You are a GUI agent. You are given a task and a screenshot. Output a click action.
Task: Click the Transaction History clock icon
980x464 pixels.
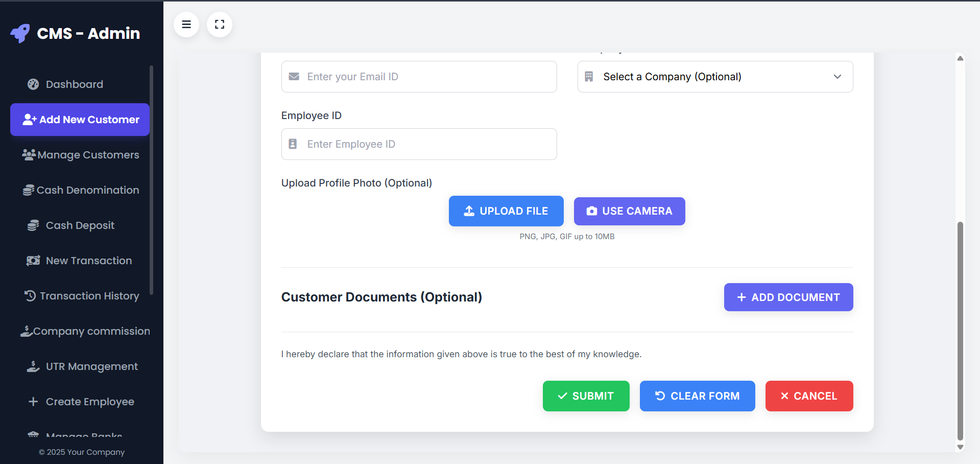click(30, 296)
